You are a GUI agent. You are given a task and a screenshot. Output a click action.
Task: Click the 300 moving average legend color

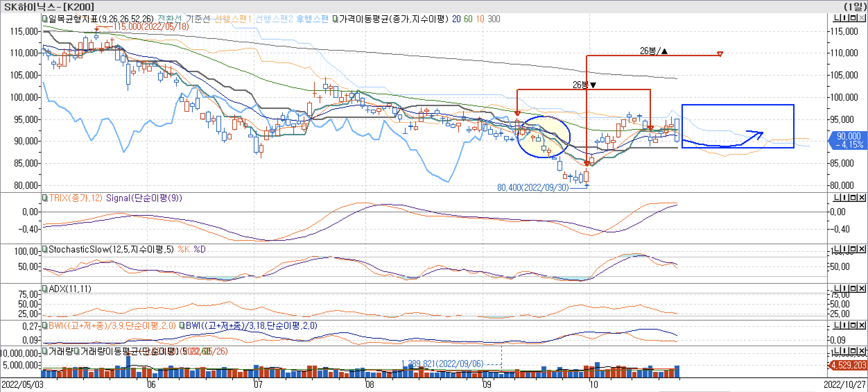pyautogui.click(x=494, y=19)
